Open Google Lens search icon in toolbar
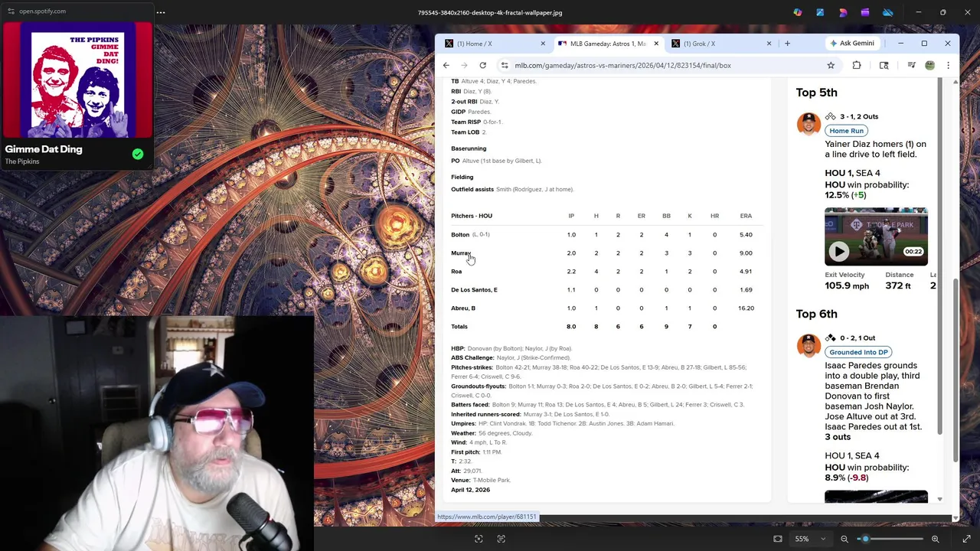Screen dimensions: 980x551 (x=884, y=65)
